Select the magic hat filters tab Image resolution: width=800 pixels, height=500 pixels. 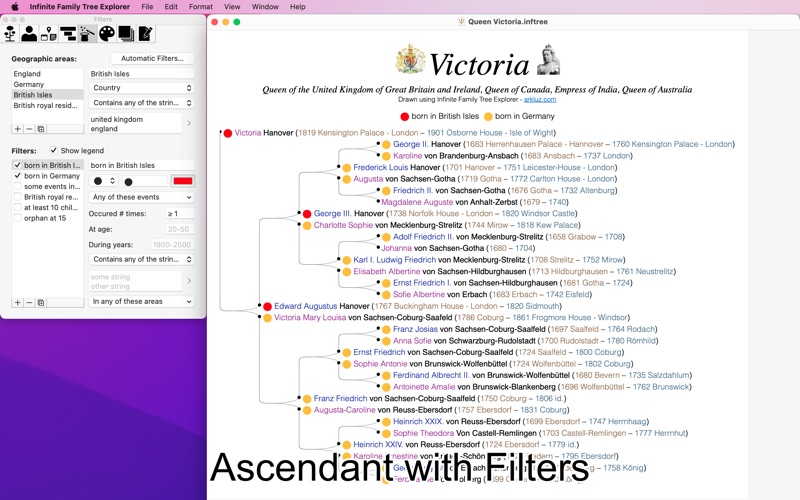pyautogui.click(x=87, y=34)
